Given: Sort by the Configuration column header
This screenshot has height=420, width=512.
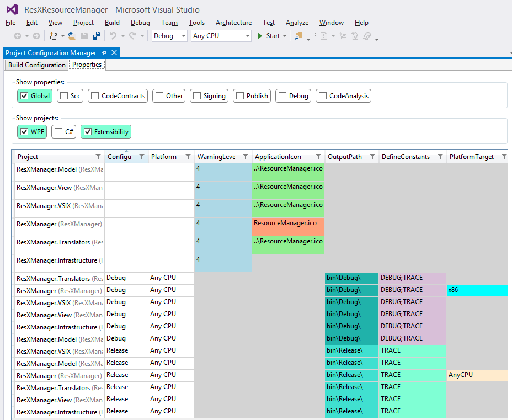Looking at the screenshot, I should [119, 157].
